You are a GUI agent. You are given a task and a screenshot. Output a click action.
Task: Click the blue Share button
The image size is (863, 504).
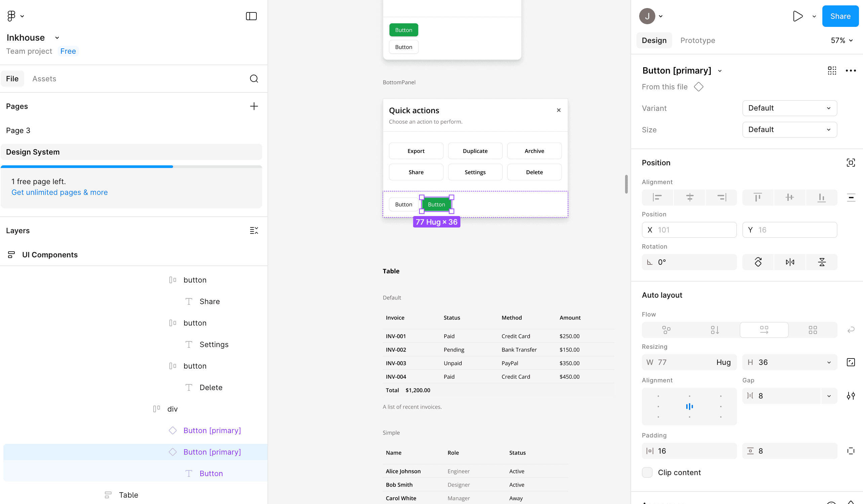[840, 16]
